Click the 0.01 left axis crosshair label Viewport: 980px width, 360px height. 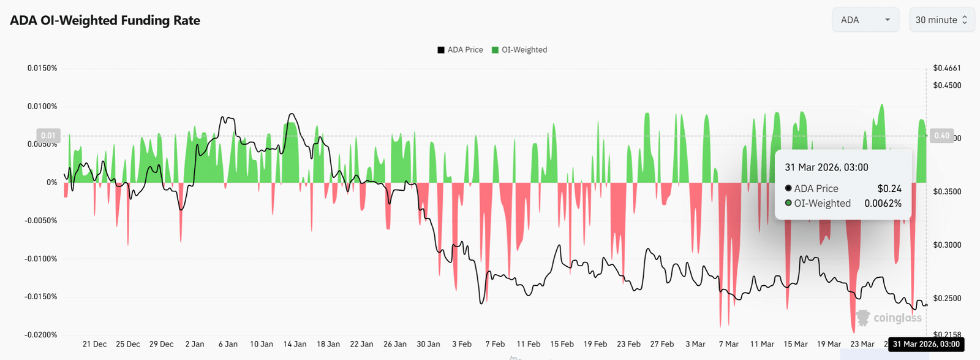(48, 136)
